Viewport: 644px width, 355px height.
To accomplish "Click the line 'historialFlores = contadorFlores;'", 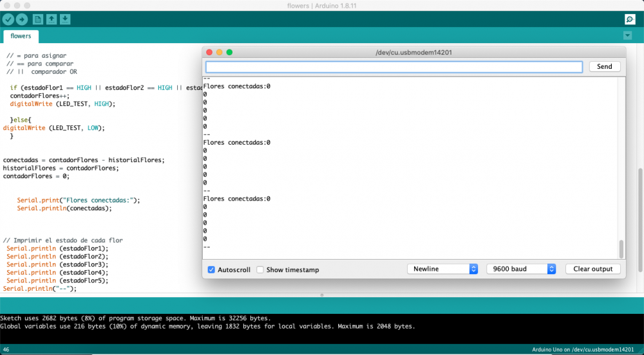I will [x=61, y=168].
